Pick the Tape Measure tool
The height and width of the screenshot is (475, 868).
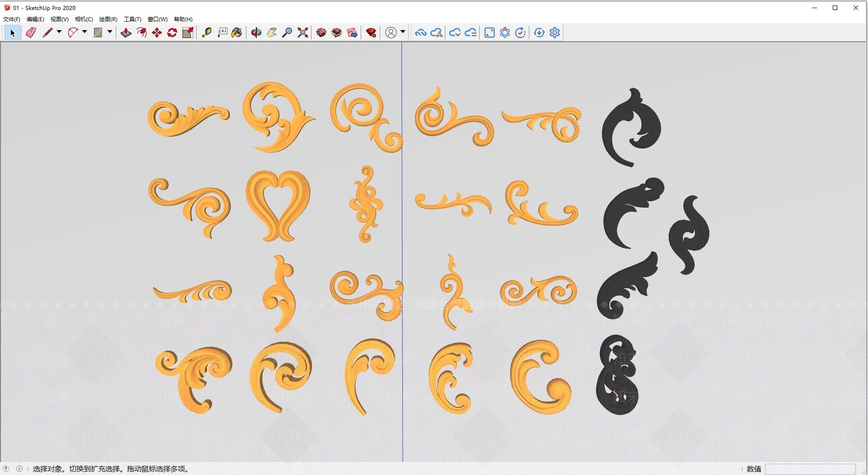[207, 33]
